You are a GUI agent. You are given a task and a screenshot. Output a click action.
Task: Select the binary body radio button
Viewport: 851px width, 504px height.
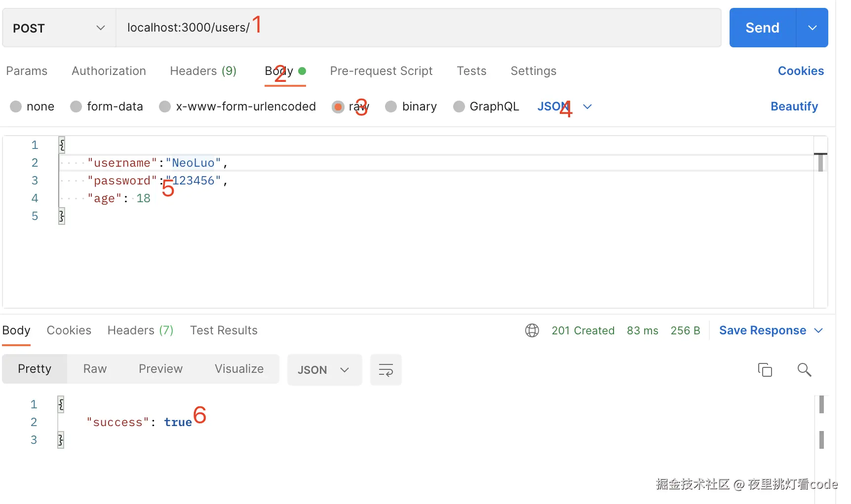click(391, 107)
